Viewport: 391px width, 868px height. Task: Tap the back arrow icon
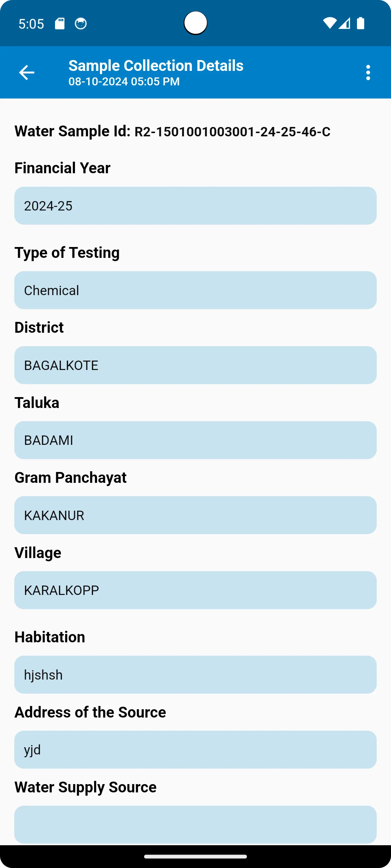[x=27, y=72]
